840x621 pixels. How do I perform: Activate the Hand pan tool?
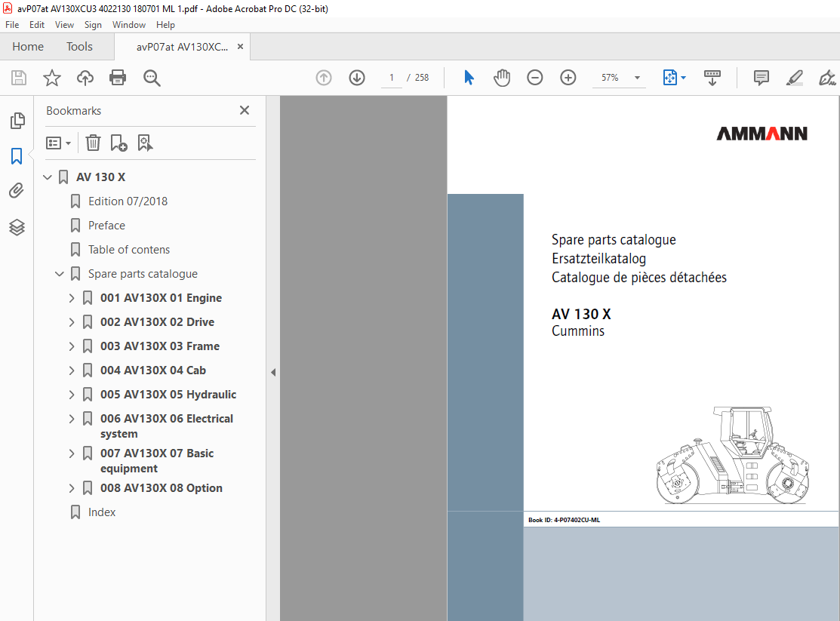(502, 78)
